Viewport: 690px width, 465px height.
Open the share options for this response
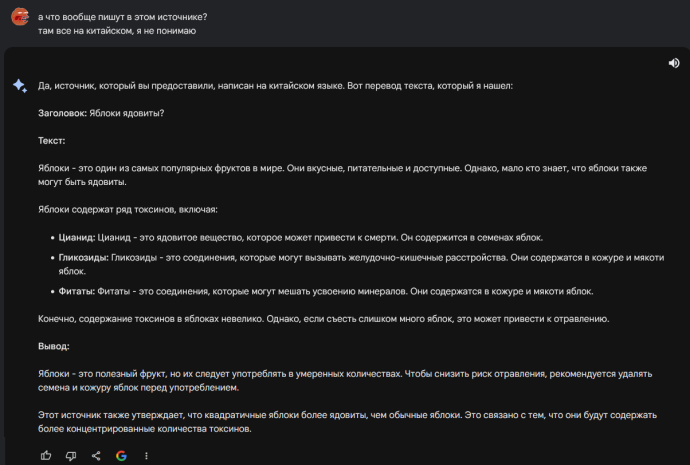click(96, 456)
